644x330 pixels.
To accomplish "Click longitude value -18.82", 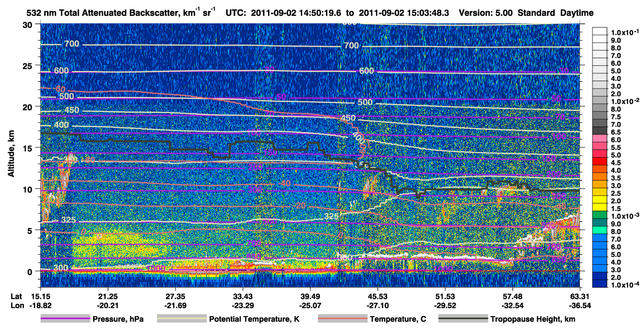I will [x=40, y=305].
